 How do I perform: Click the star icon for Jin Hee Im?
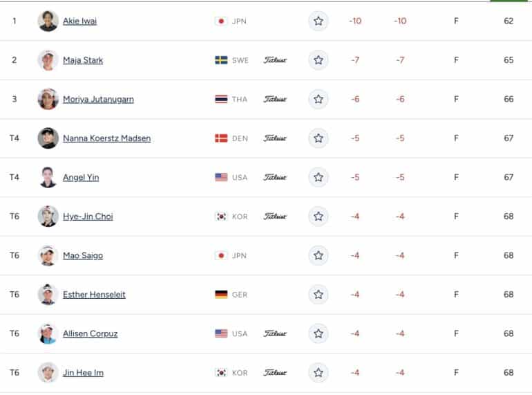tap(319, 373)
